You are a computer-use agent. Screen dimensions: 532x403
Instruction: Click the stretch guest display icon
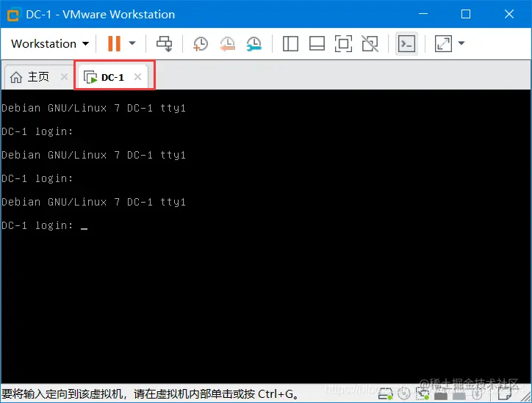[443, 44]
